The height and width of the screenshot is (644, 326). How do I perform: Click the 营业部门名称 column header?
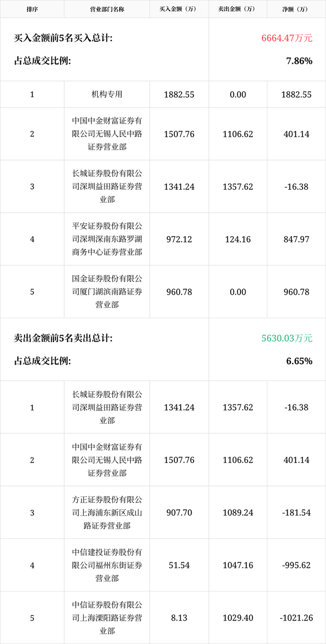pyautogui.click(x=107, y=9)
